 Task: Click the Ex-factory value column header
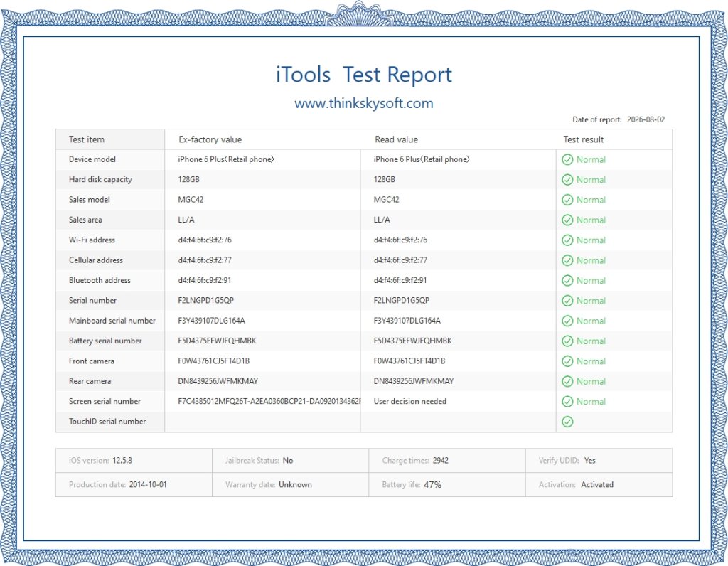tap(210, 139)
